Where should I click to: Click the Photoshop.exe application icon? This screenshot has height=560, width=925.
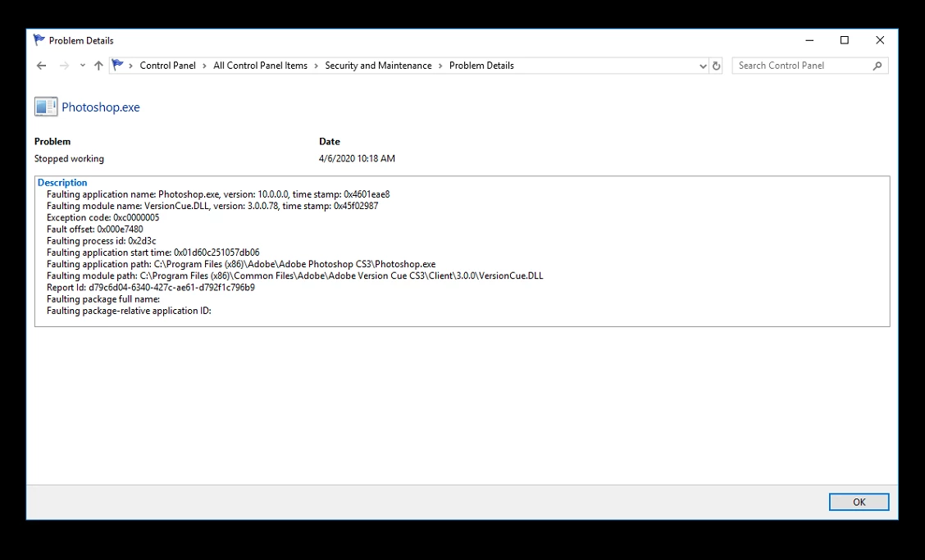pos(46,107)
